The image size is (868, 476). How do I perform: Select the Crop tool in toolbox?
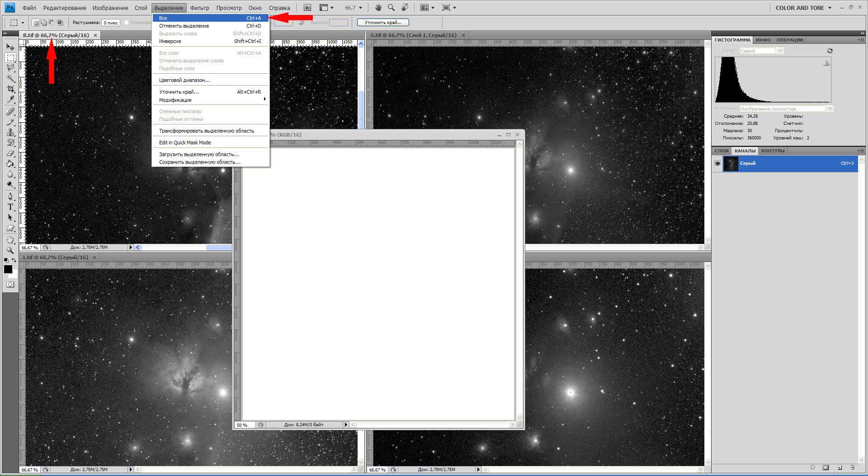pos(10,89)
